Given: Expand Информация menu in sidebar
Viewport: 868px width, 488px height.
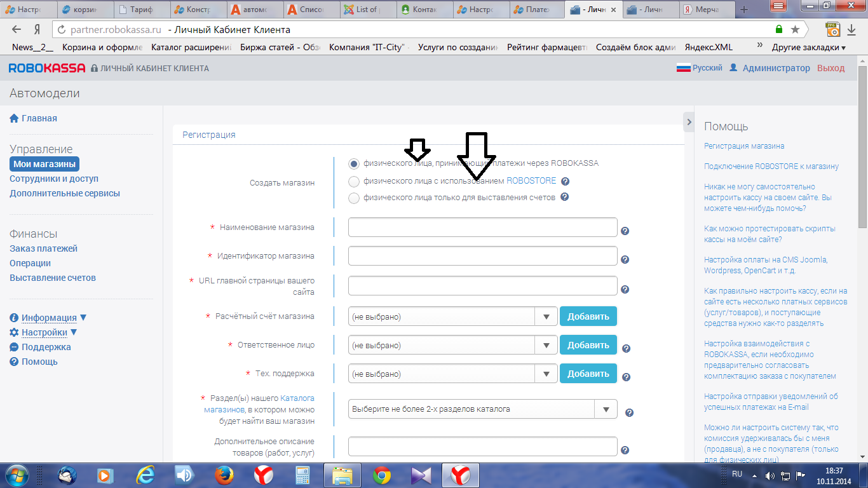Looking at the screenshot, I should click(48, 318).
